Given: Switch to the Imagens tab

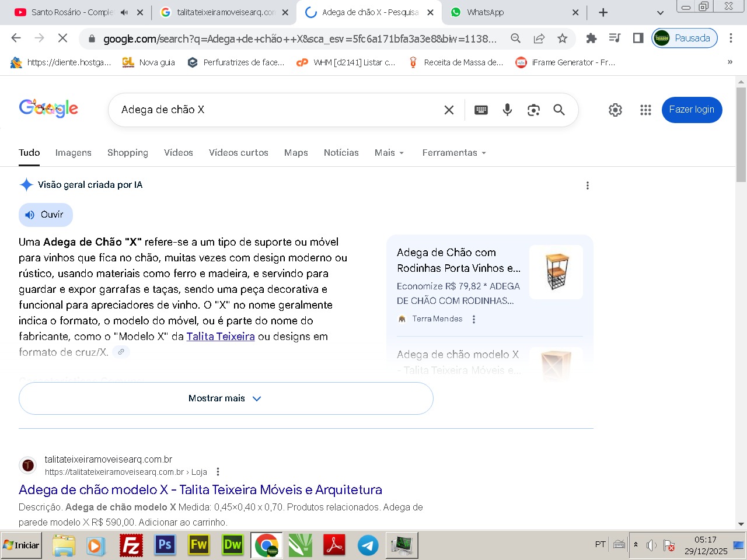Looking at the screenshot, I should (x=73, y=153).
